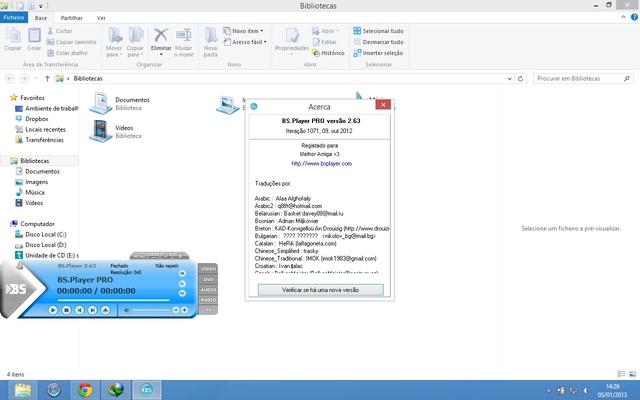Viewport: 640px width, 400px height.
Task: Open http://www.bsplayer.com link
Action: tap(322, 163)
